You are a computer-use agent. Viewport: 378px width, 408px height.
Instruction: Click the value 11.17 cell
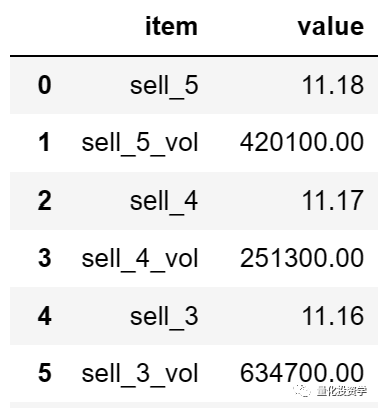click(x=333, y=200)
